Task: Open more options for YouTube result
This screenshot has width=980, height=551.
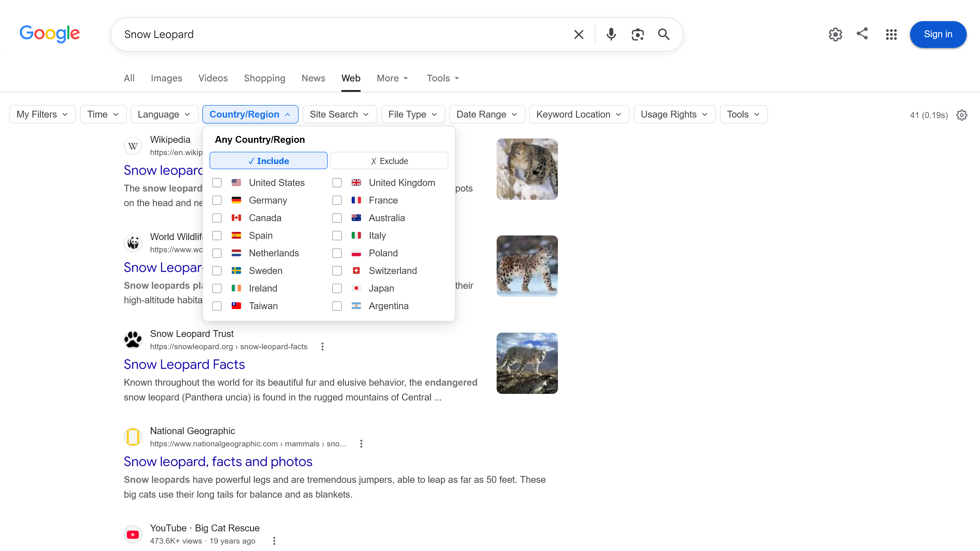Action: click(x=274, y=541)
